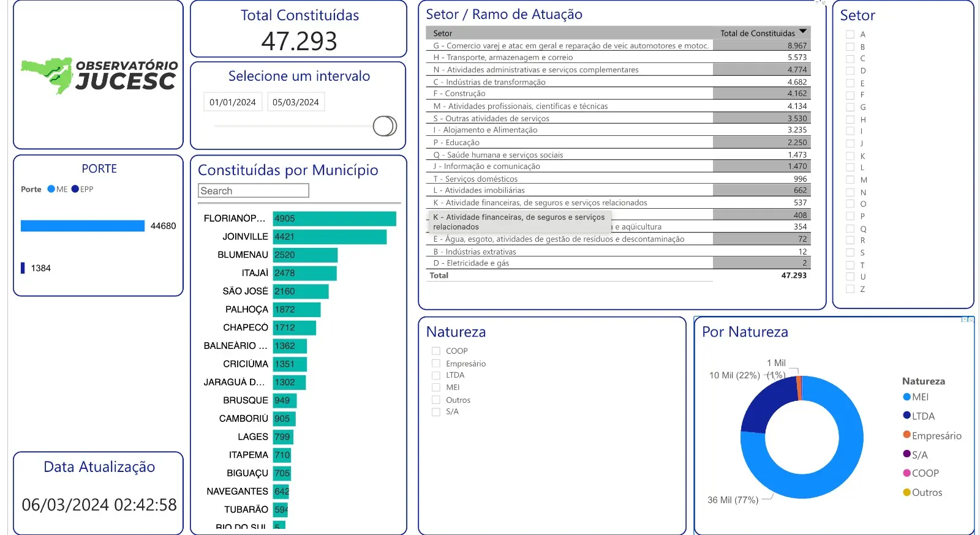
Task: Open focus mode on Por Natureza chart
Action: [971, 320]
